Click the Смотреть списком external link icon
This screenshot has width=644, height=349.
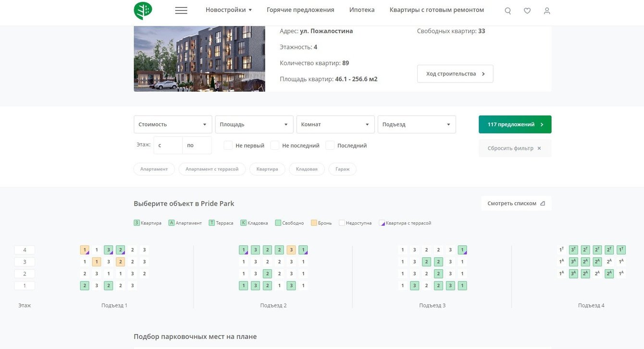(x=543, y=204)
